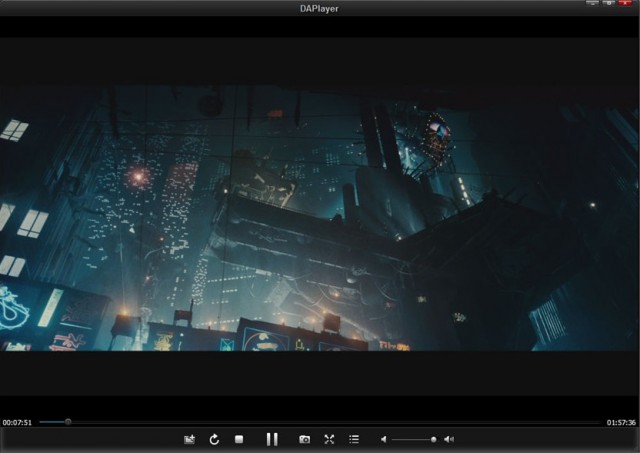Minimize the DAPlayer window
640x453 pixels.
pyautogui.click(x=592, y=3)
